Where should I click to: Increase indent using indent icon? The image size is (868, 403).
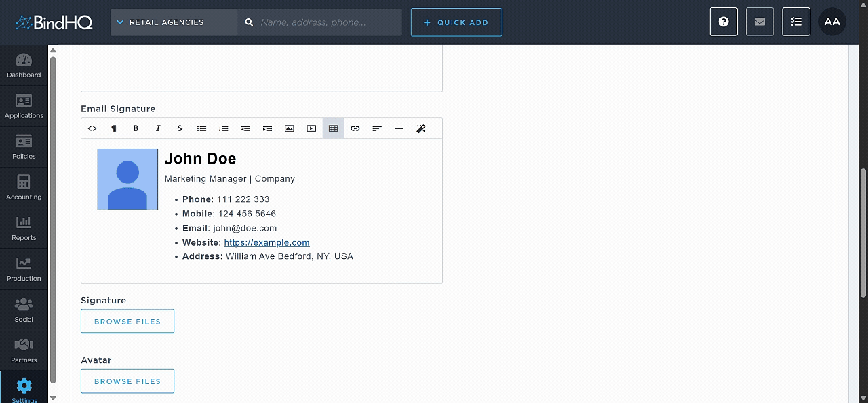point(267,128)
